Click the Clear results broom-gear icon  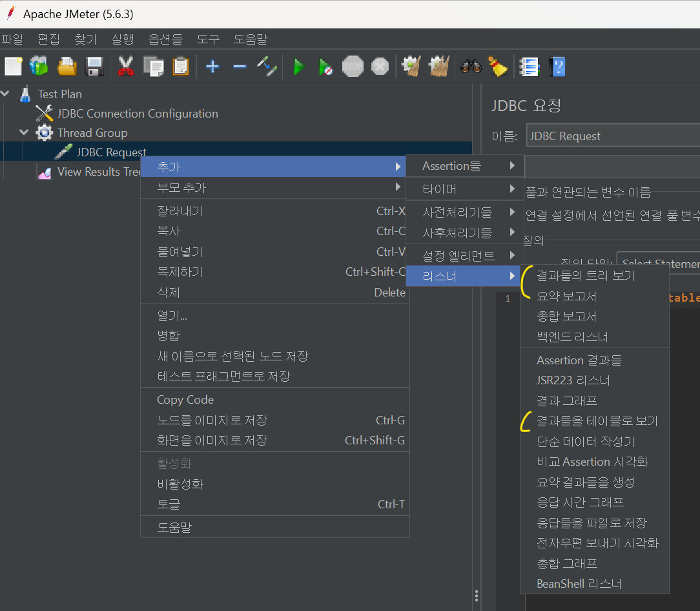click(x=411, y=67)
